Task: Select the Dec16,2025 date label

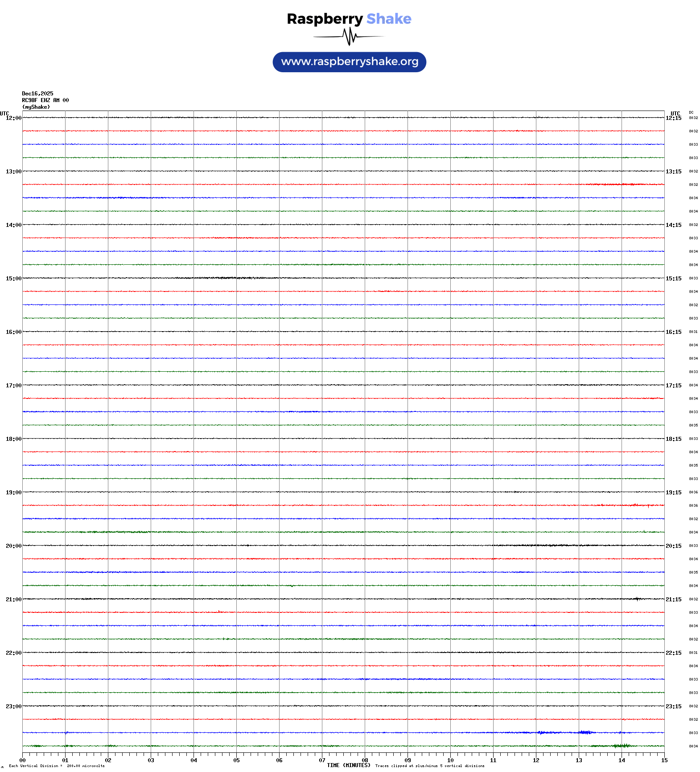Action: pyautogui.click(x=37, y=94)
